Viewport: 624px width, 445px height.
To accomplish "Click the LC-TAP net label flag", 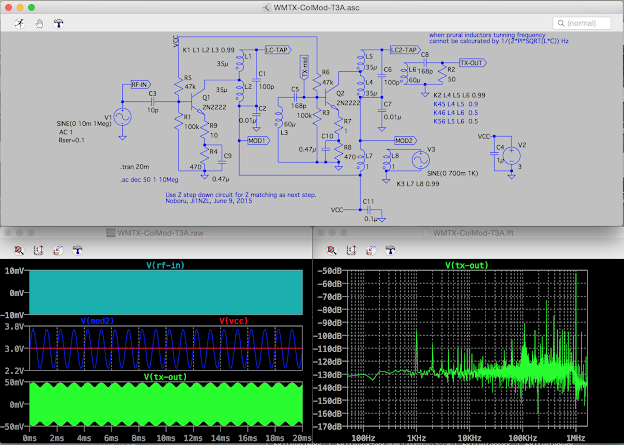I will coord(277,50).
